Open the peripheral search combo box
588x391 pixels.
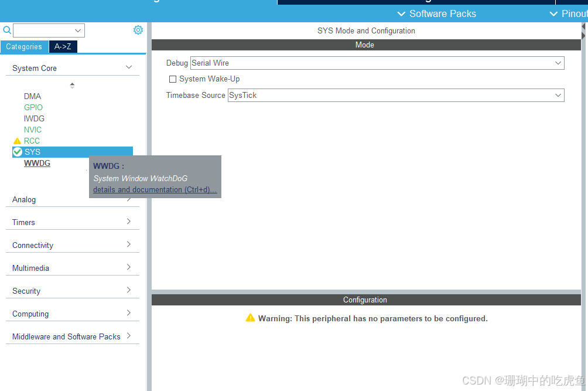pos(49,30)
